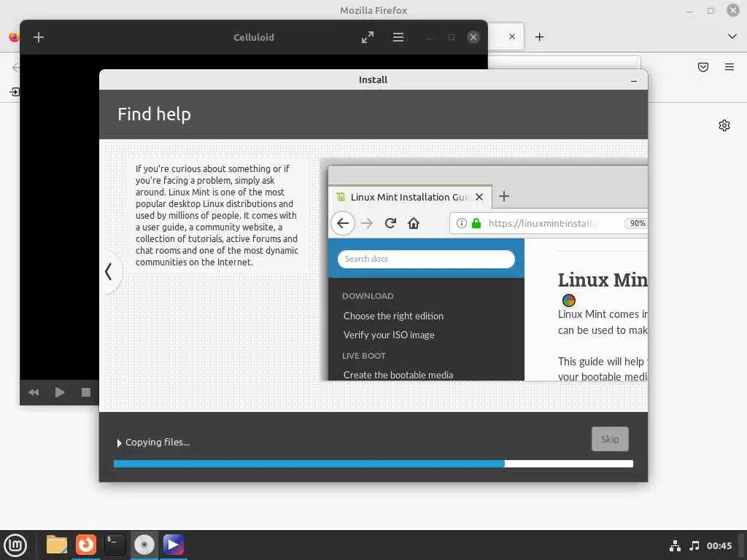
Task: Click the home icon in slideshow browser image
Action: tap(414, 223)
